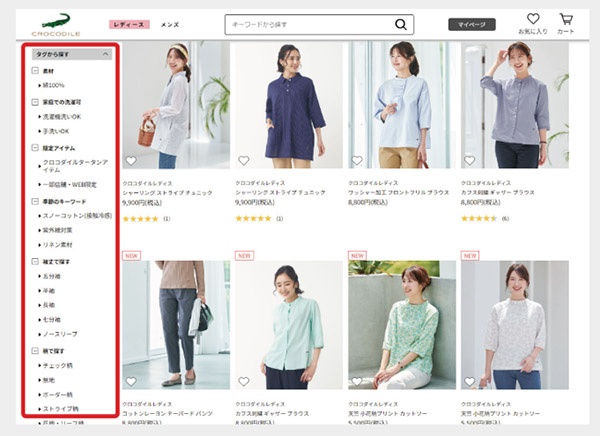
Task: Collapse the 柄で探す section
Action: pyautogui.click(x=35, y=351)
